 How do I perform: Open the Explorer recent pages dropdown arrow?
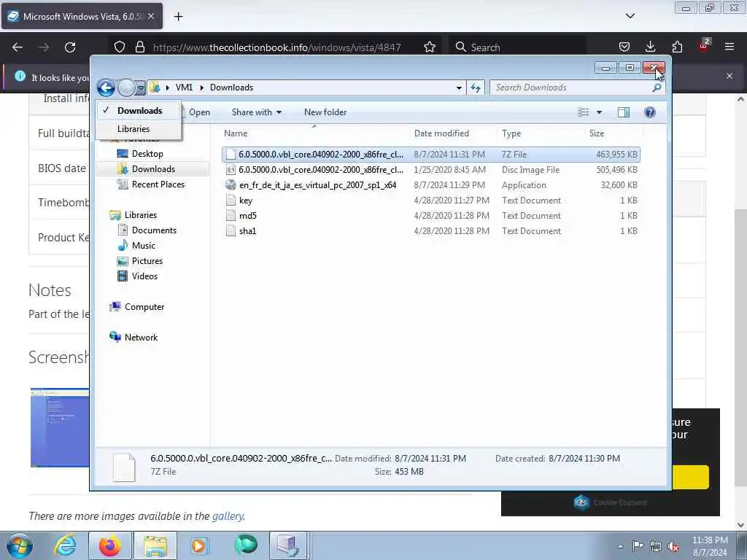click(141, 88)
